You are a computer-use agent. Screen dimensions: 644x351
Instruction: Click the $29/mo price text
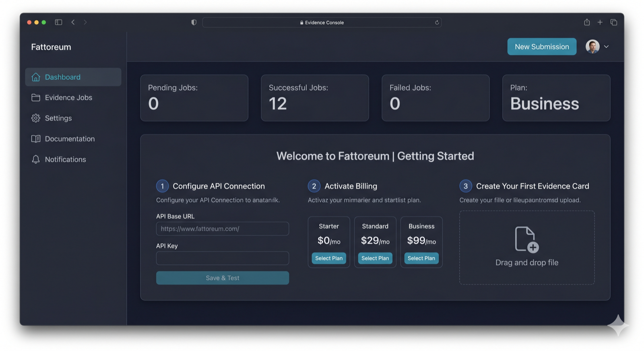tap(375, 241)
